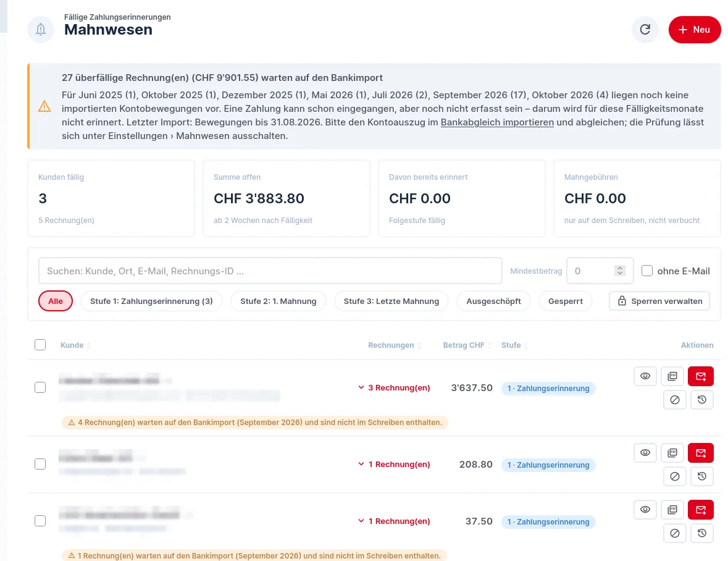This screenshot has height=561, width=728.
Task: Filter by Stufe 3: Letzte Mahnung
Action: (x=391, y=301)
